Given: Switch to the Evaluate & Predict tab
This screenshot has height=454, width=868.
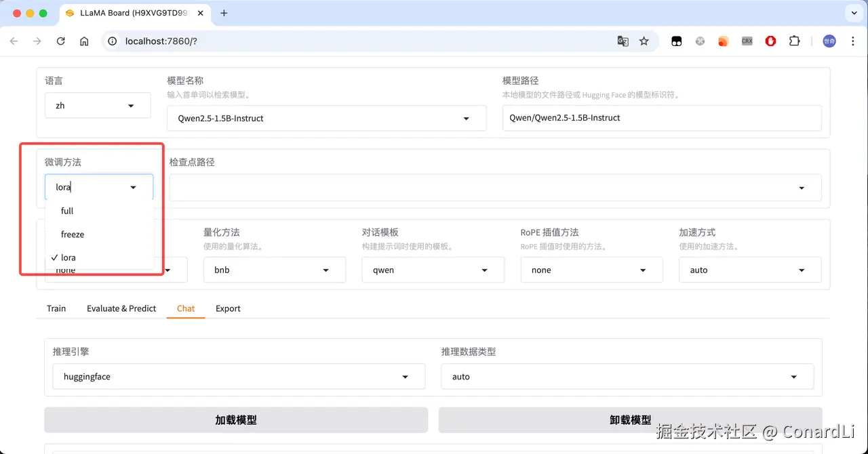Looking at the screenshot, I should [121, 308].
